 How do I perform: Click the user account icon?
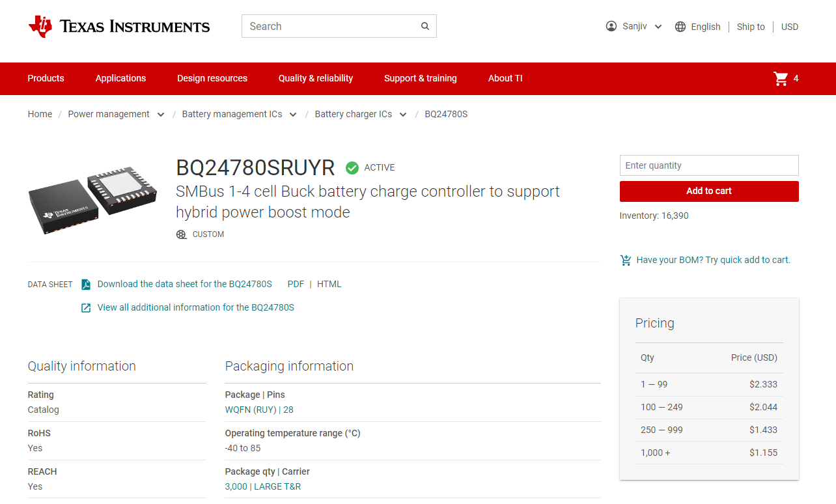[611, 26]
